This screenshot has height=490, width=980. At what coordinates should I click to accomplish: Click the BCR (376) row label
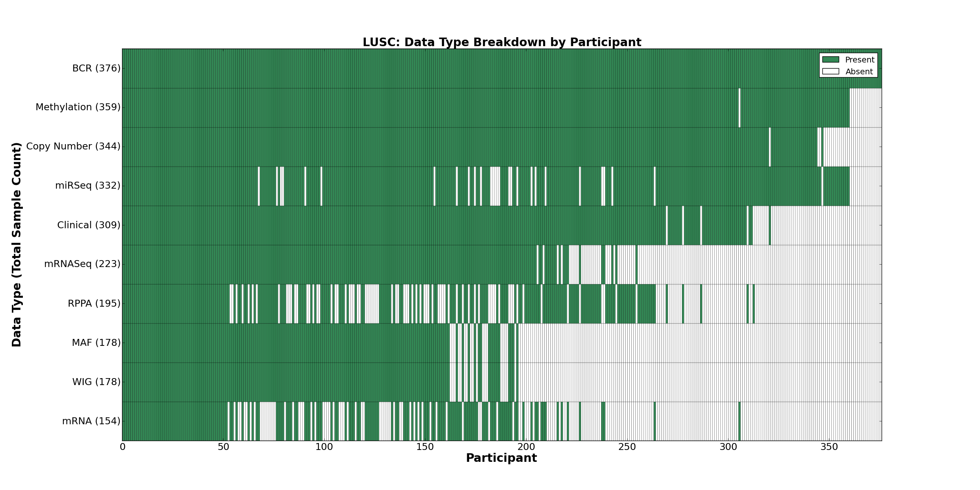[x=96, y=69]
